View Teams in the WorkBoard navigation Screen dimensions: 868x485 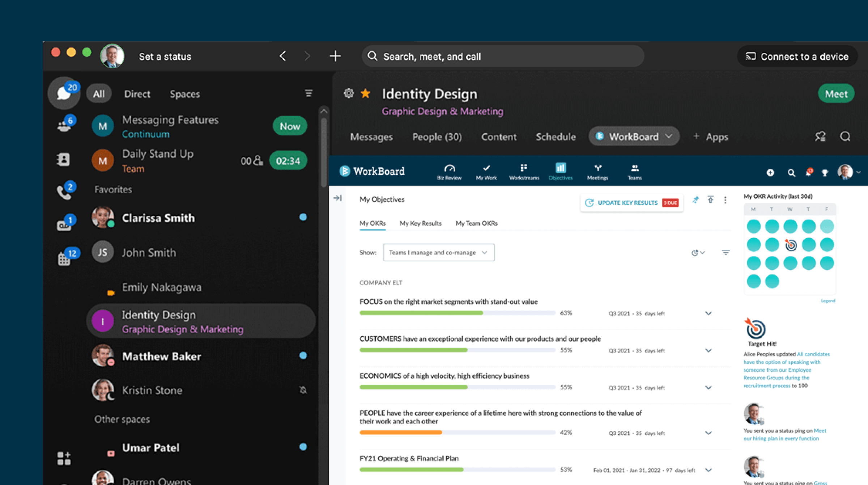pyautogui.click(x=635, y=170)
